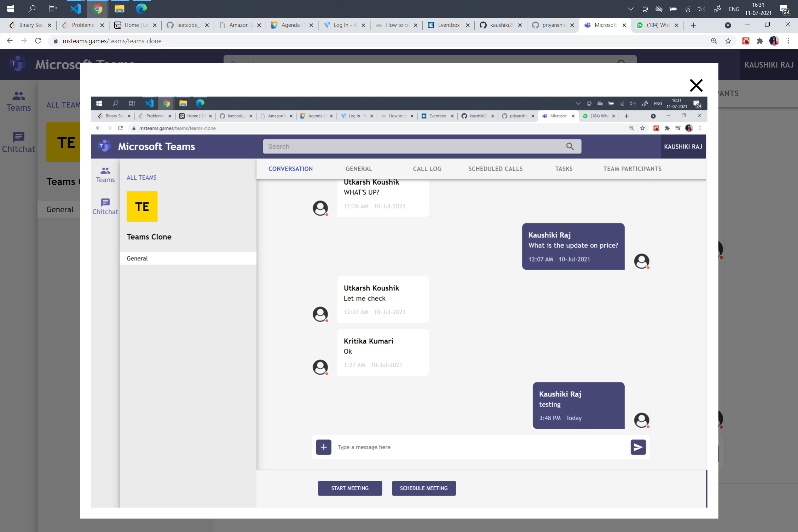Send the message using the paper plane icon
798x532 pixels.
point(638,447)
